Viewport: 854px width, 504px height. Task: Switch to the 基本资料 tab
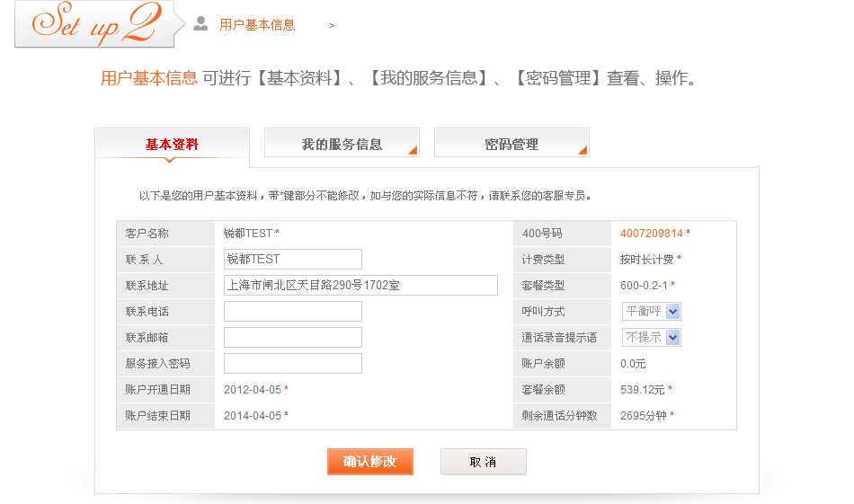[x=172, y=144]
